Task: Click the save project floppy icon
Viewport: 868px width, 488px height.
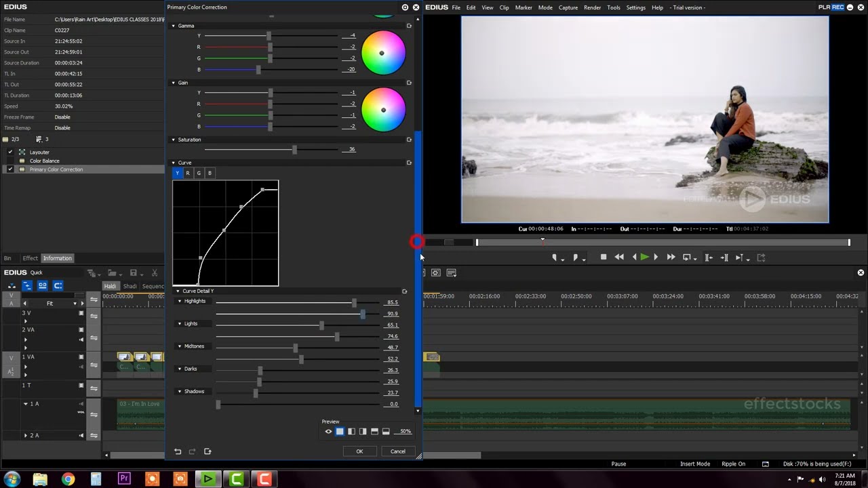Action: click(x=134, y=273)
